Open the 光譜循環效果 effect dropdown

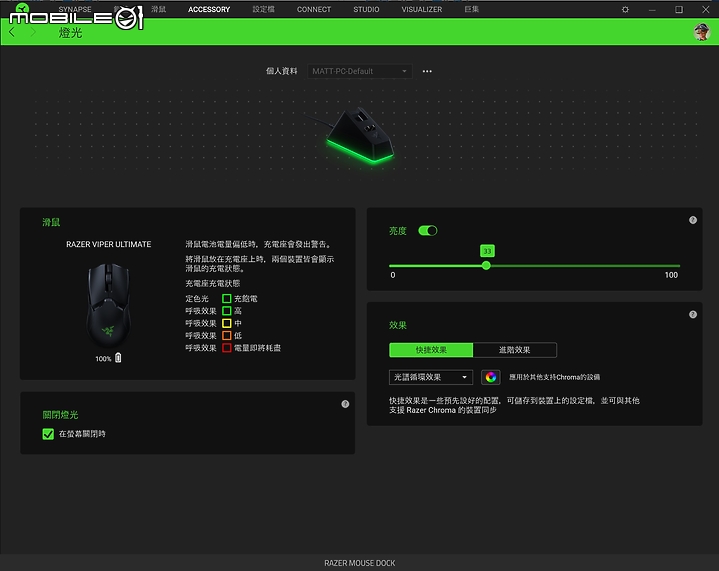[x=431, y=377]
